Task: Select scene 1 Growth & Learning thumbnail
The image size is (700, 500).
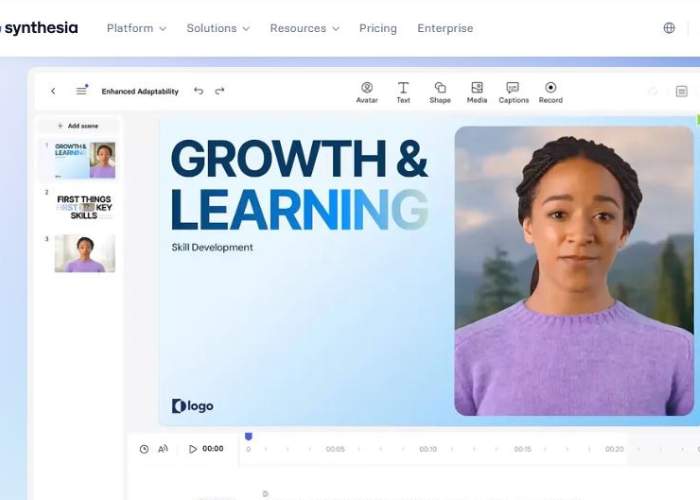Action: (x=85, y=160)
